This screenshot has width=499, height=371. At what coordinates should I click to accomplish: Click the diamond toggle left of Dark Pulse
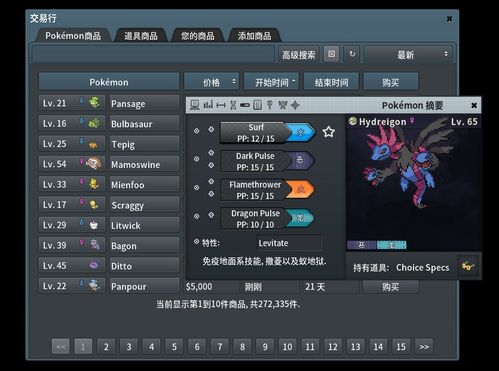point(197,159)
